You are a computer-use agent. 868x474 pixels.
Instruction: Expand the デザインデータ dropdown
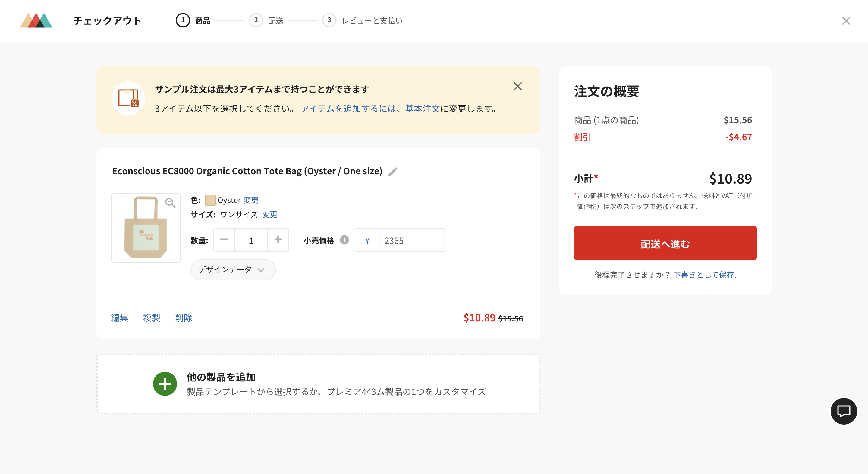click(233, 270)
